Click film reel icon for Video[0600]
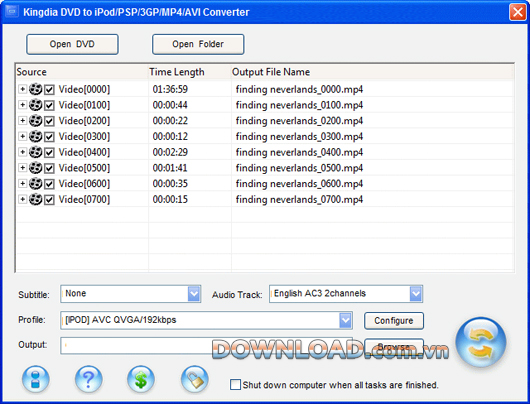 [x=35, y=184]
